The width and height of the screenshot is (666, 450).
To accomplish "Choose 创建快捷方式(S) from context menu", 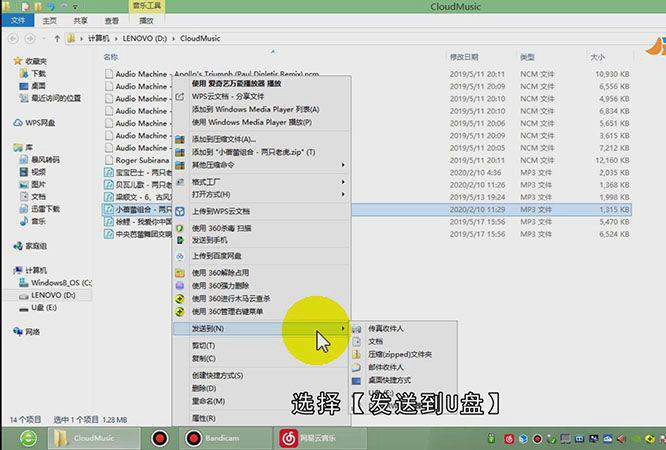I will point(262,376).
